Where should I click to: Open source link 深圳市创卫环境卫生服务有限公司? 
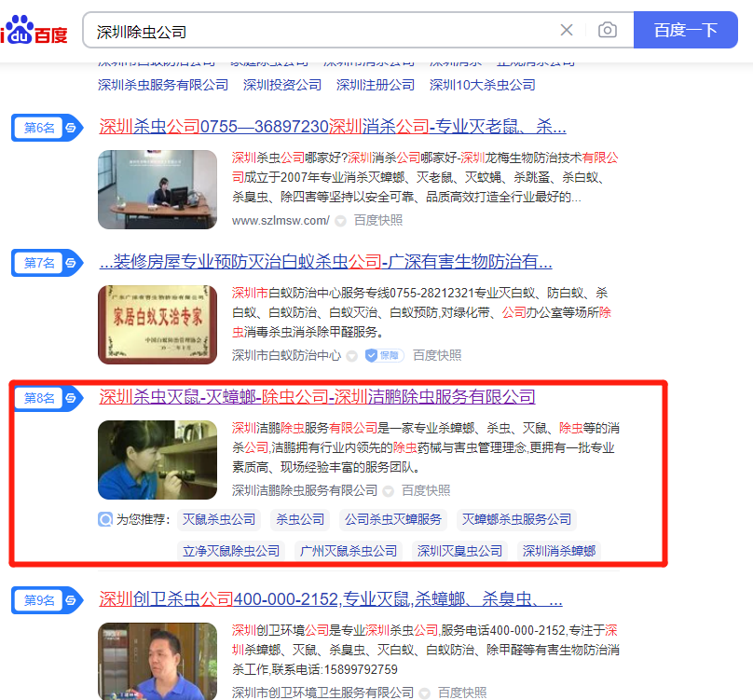pos(322,693)
